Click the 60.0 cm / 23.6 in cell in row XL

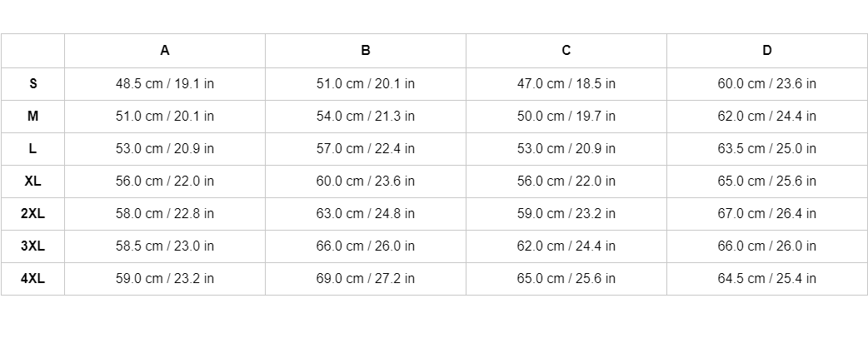pyautogui.click(x=366, y=181)
